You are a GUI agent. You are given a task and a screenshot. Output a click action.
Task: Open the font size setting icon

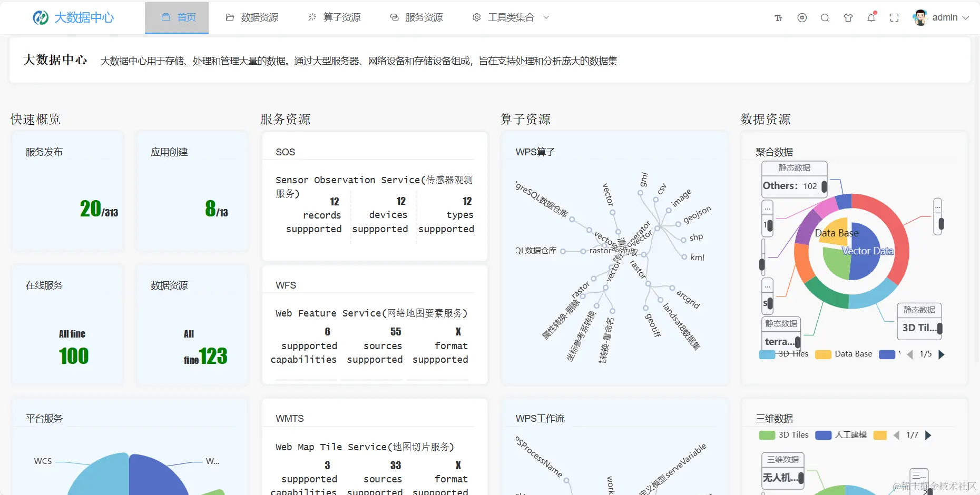click(778, 18)
